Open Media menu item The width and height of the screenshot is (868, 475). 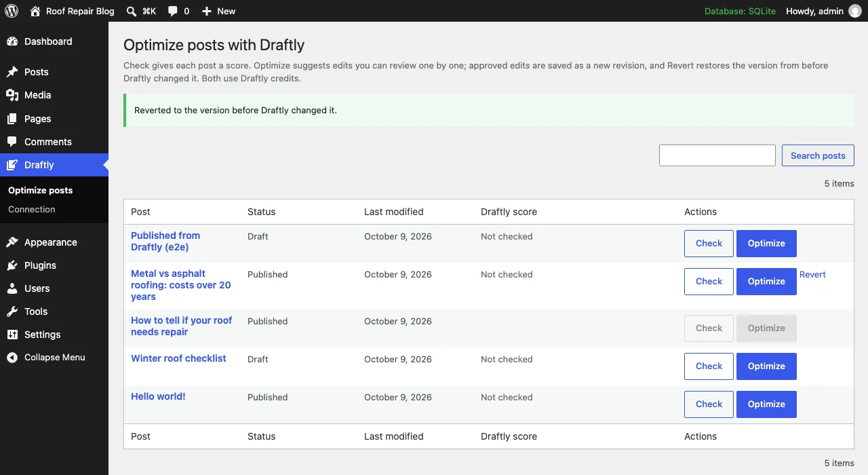pos(54,95)
